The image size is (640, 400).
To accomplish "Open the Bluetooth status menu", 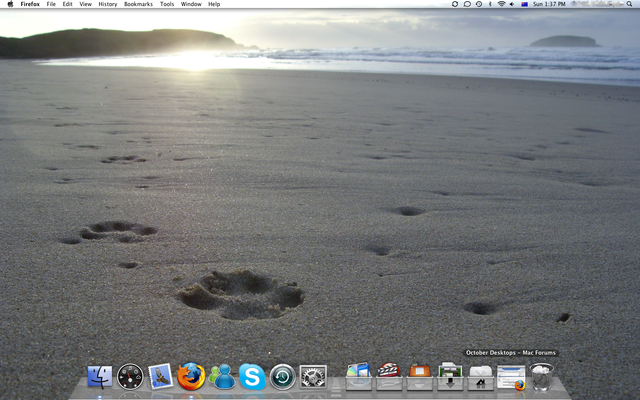I will pyautogui.click(x=488, y=4).
